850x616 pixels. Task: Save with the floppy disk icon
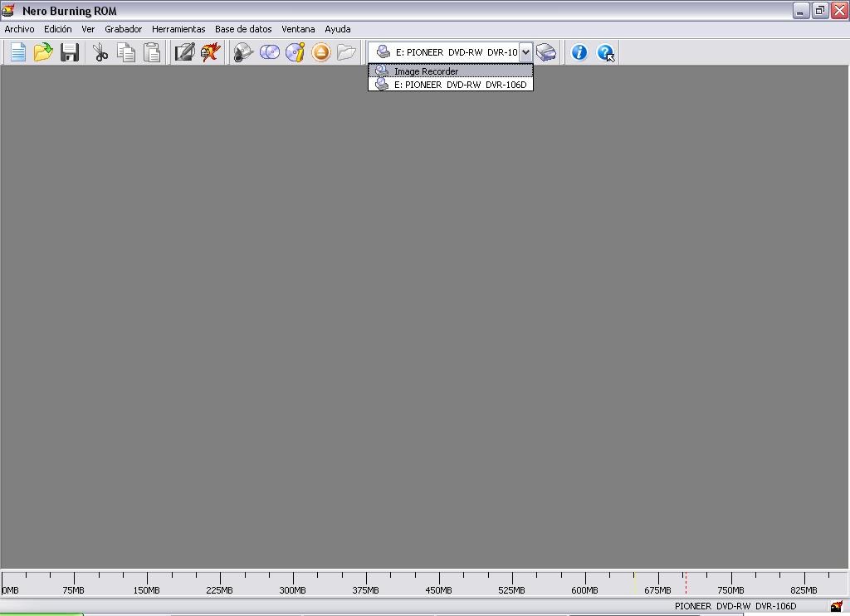tap(70, 52)
